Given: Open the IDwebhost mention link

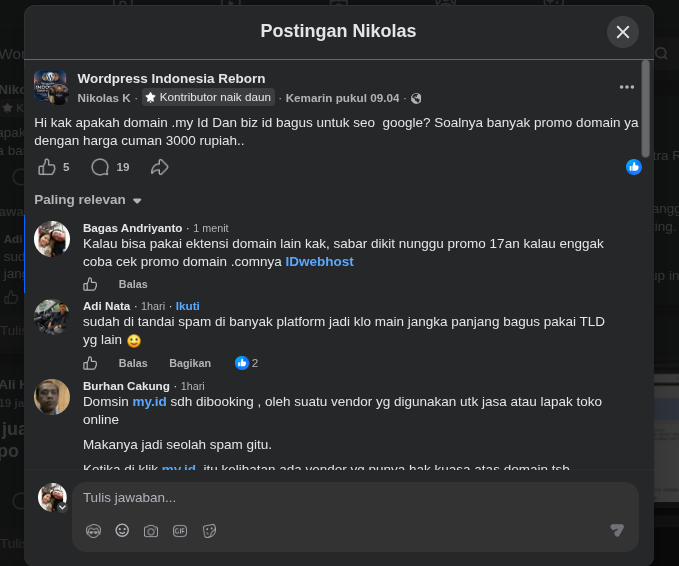Looking at the screenshot, I should (319, 262).
